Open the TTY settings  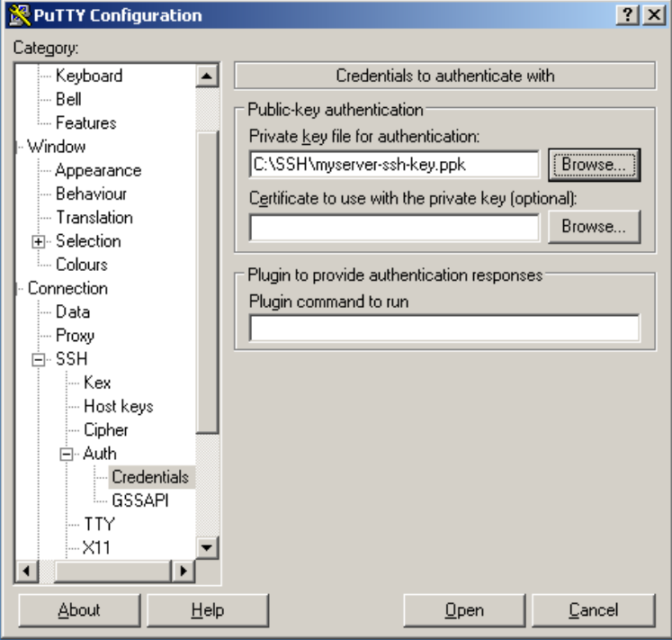[x=100, y=524]
